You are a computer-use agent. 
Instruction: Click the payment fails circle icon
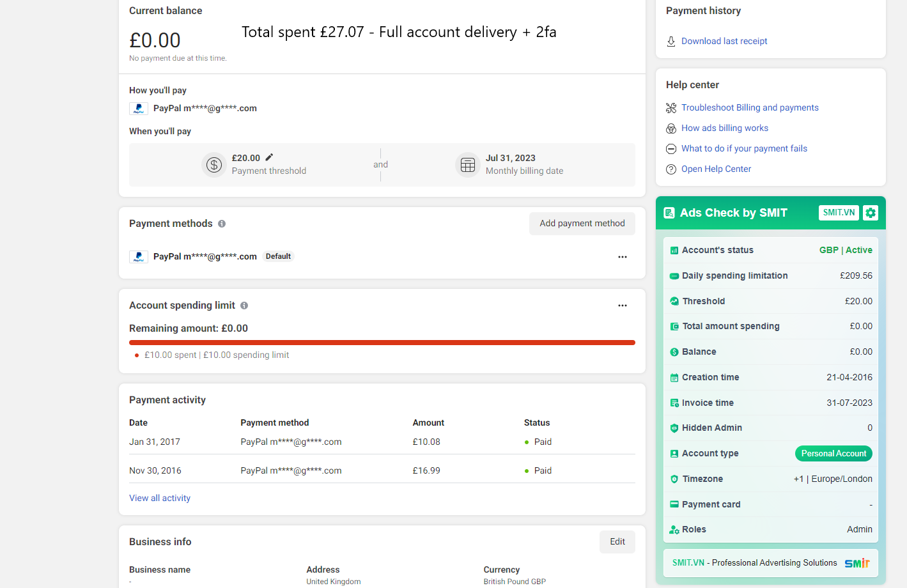coord(671,149)
